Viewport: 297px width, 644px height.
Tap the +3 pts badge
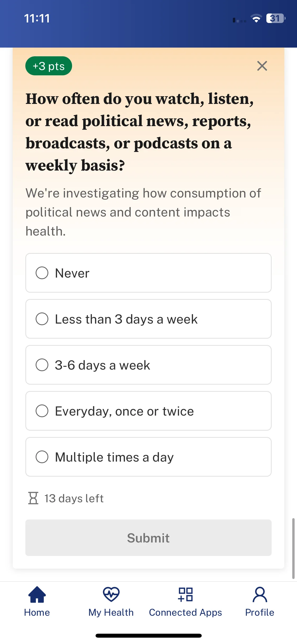[x=49, y=66]
